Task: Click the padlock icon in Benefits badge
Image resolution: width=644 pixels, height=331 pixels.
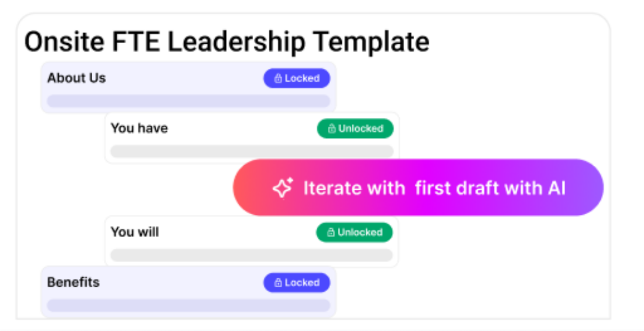Action: 278,283
